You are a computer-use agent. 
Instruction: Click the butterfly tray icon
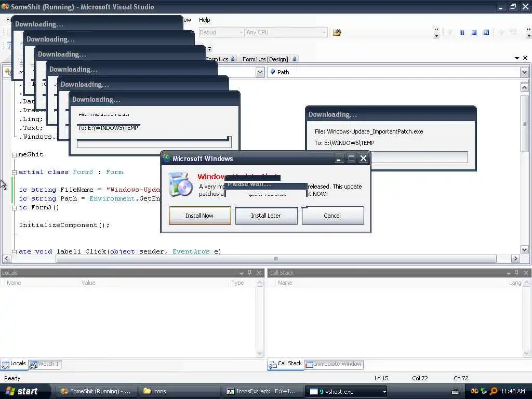click(x=474, y=391)
